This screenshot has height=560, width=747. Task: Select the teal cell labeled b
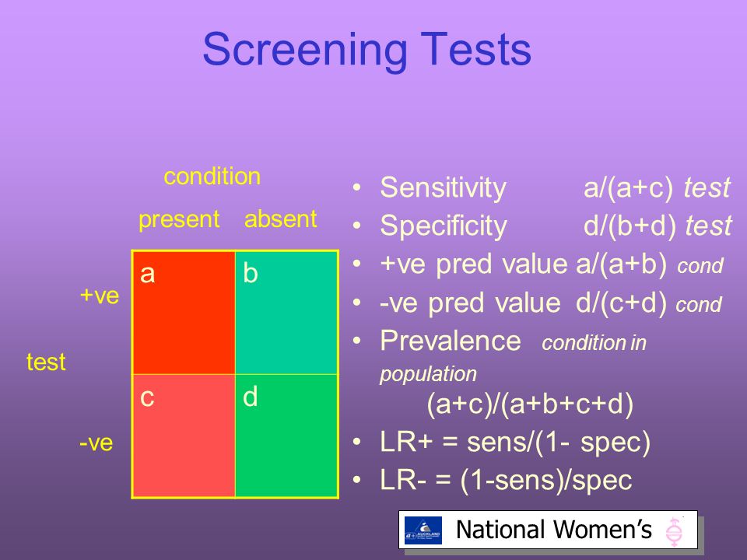coord(286,313)
